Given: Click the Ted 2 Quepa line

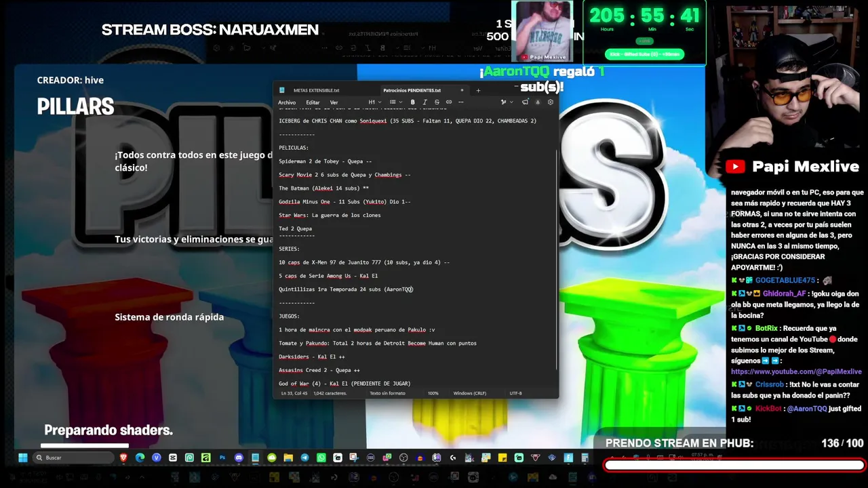Looking at the screenshot, I should (295, 229).
